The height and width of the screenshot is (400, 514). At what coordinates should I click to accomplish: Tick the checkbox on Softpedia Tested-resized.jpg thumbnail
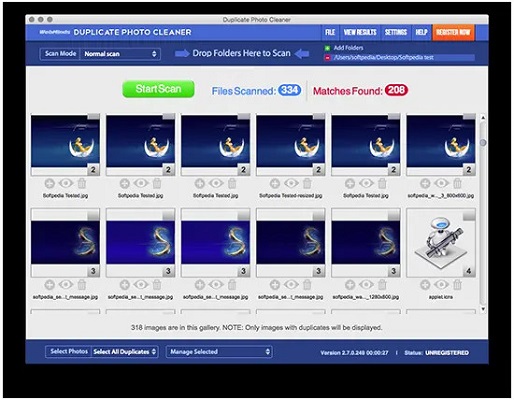point(319,116)
